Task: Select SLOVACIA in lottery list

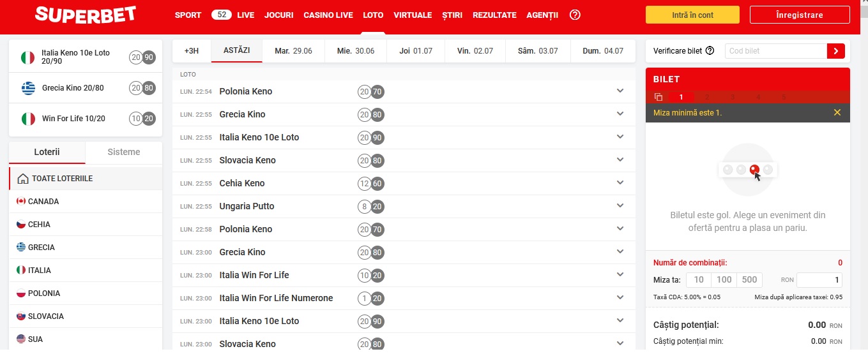Action: (86, 316)
